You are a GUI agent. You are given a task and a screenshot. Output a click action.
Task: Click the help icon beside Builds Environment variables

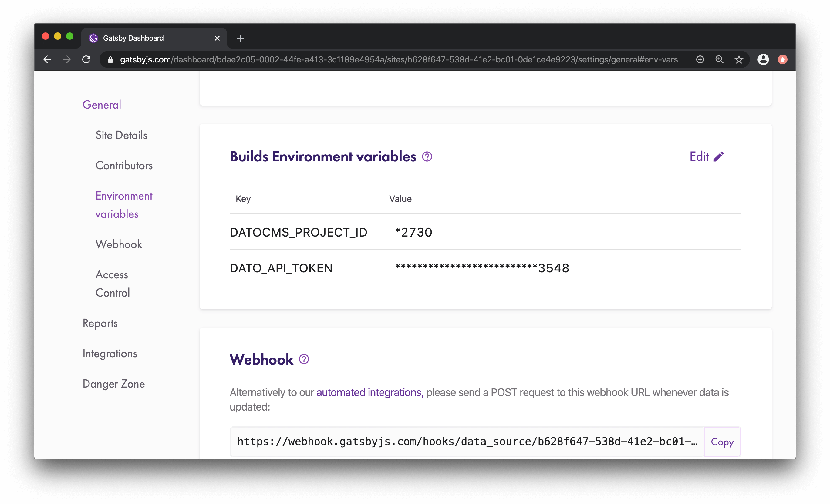427,156
